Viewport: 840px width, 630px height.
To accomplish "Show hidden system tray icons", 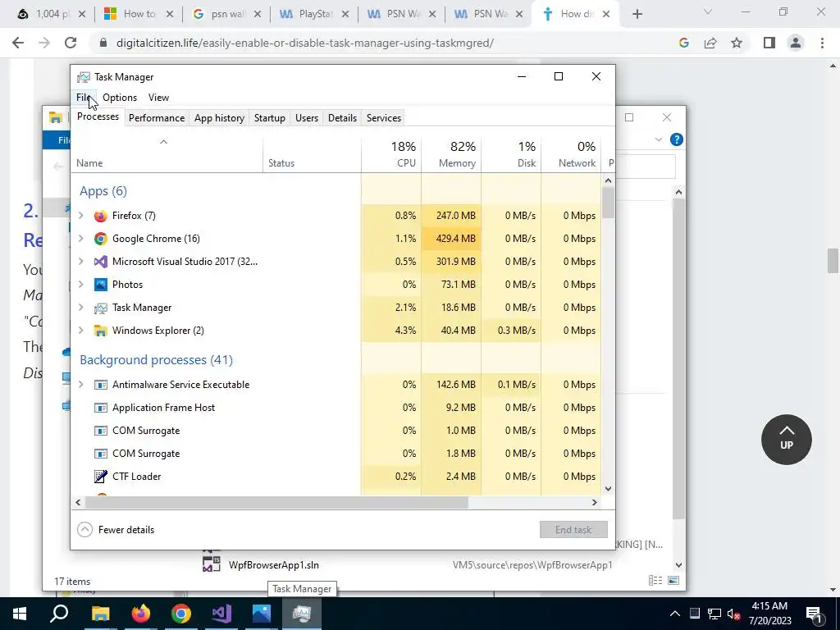I will pos(675,614).
